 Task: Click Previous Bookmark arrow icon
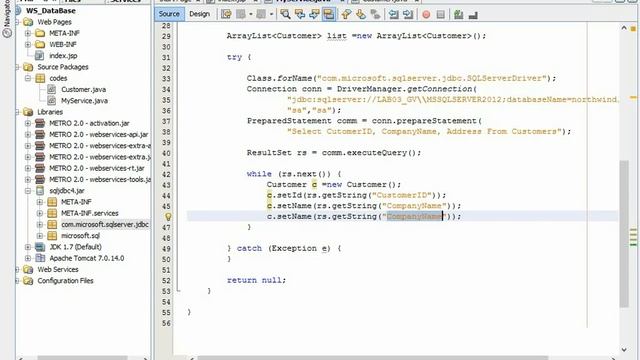[x=346, y=15]
